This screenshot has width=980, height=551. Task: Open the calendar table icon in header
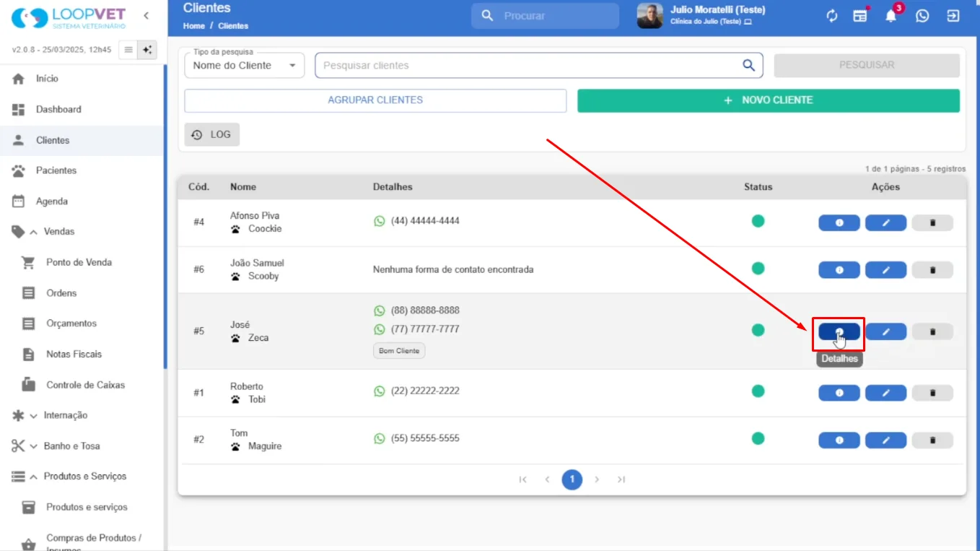click(860, 16)
